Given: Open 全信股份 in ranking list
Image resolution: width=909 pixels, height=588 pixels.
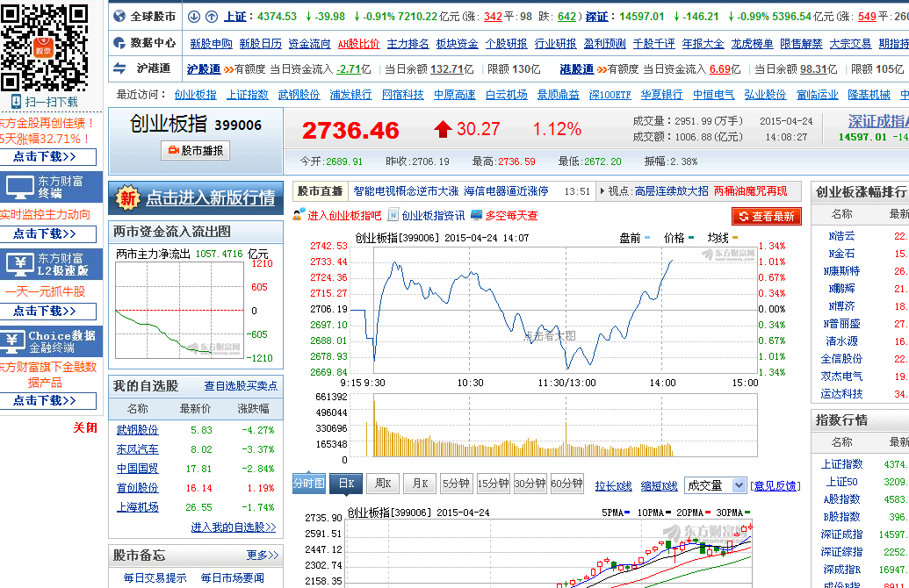Looking at the screenshot, I should coord(841,359).
